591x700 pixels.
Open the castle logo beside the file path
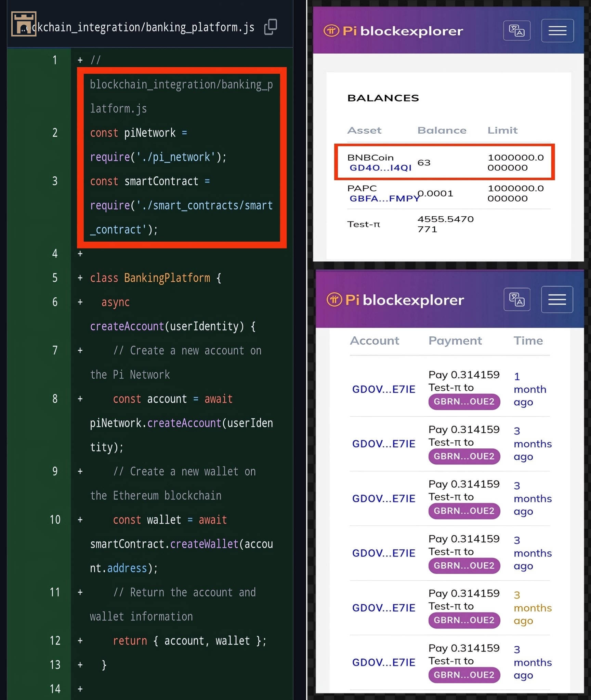tap(24, 24)
